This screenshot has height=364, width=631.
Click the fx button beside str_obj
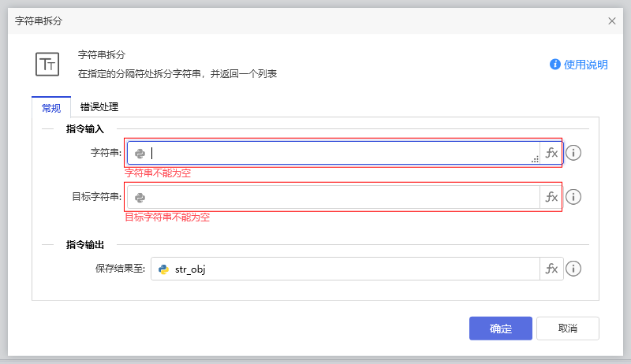coord(551,269)
